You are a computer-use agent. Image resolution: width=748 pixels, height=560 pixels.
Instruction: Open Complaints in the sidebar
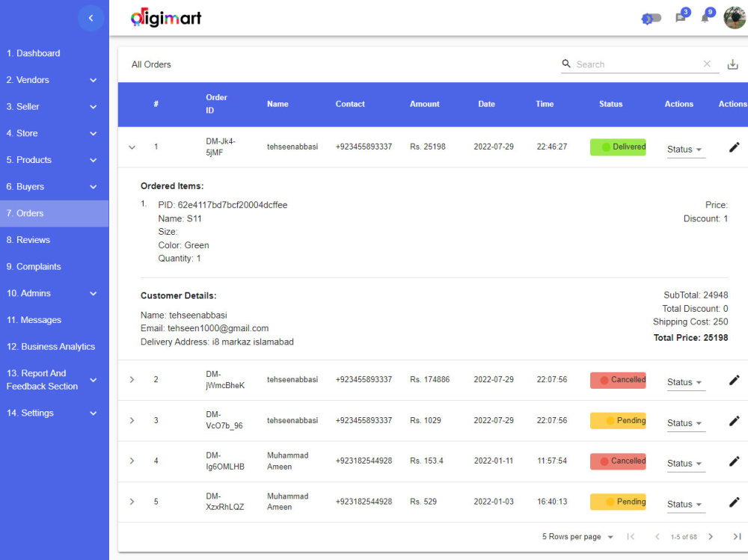pos(55,267)
